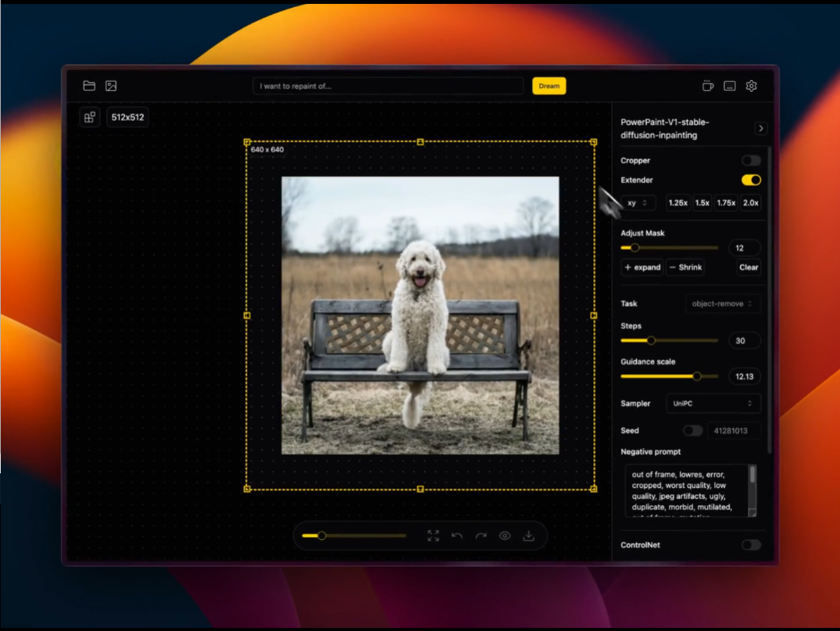Click the Guidance scale slider
Screen dimensions: 840x631
(x=669, y=376)
